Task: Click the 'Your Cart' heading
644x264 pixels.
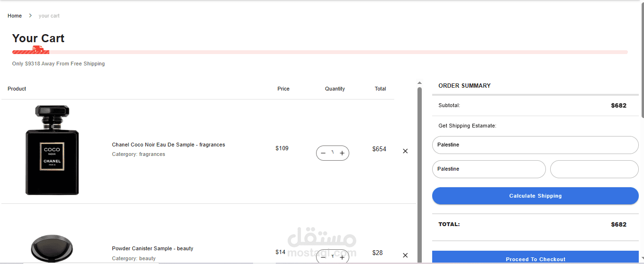Action: tap(38, 38)
